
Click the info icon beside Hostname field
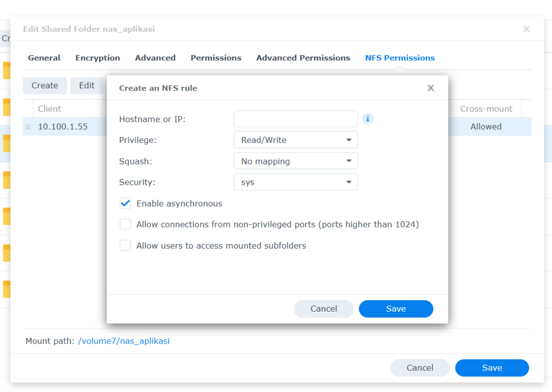point(368,118)
